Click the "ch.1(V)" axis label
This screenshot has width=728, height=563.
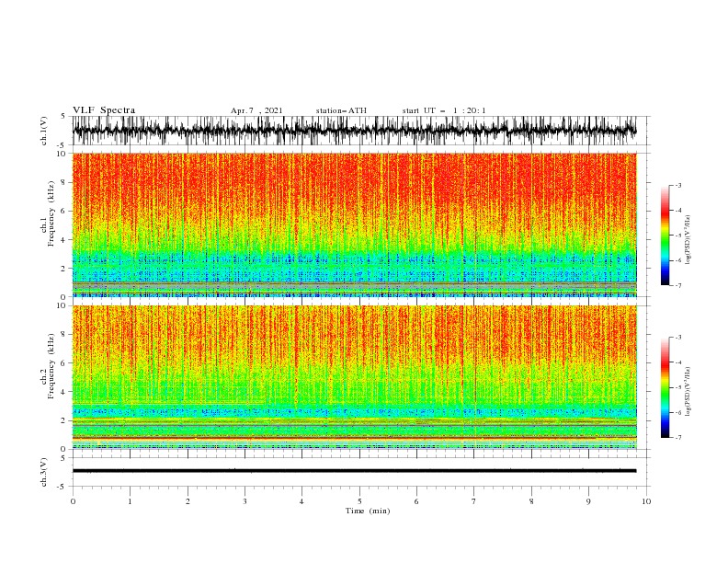[x=44, y=131]
